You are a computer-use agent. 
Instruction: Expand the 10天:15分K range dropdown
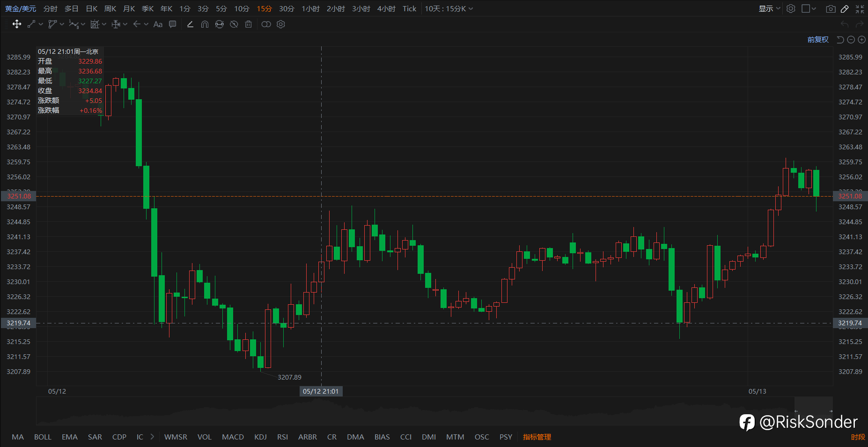click(449, 9)
